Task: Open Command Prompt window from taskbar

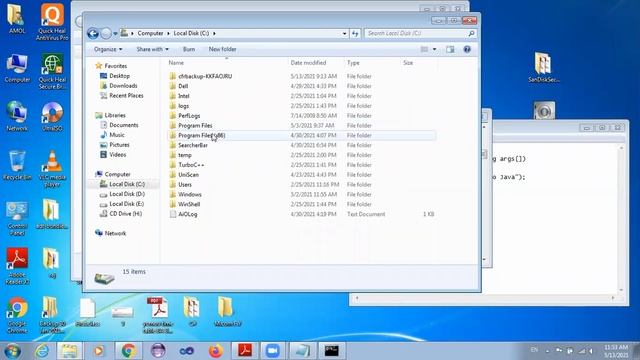Action: pos(331,351)
